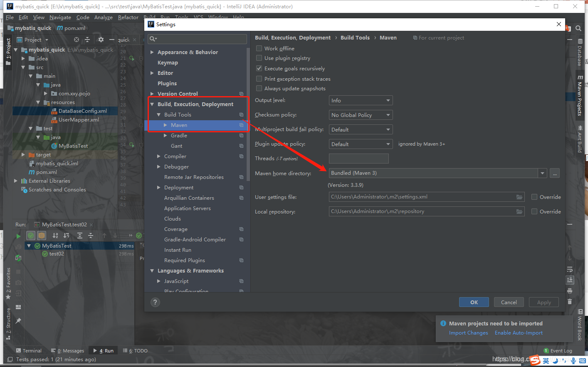Select Keymap in settings tree
Viewport: 588px width, 367px height.
click(x=168, y=63)
